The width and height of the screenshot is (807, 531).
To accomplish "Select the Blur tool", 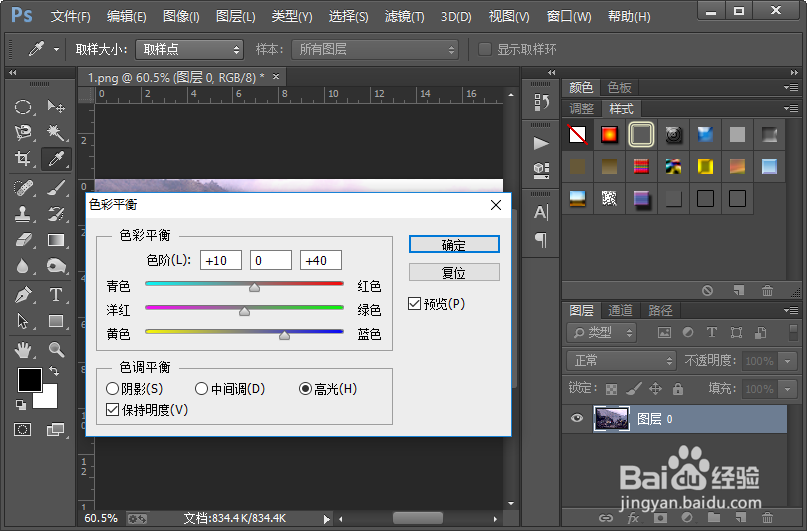I will [x=23, y=266].
